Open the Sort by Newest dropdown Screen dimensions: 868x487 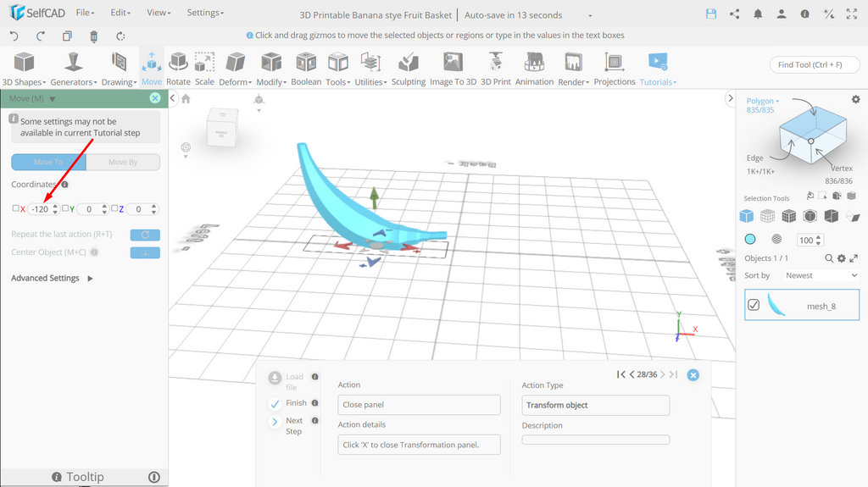click(821, 275)
